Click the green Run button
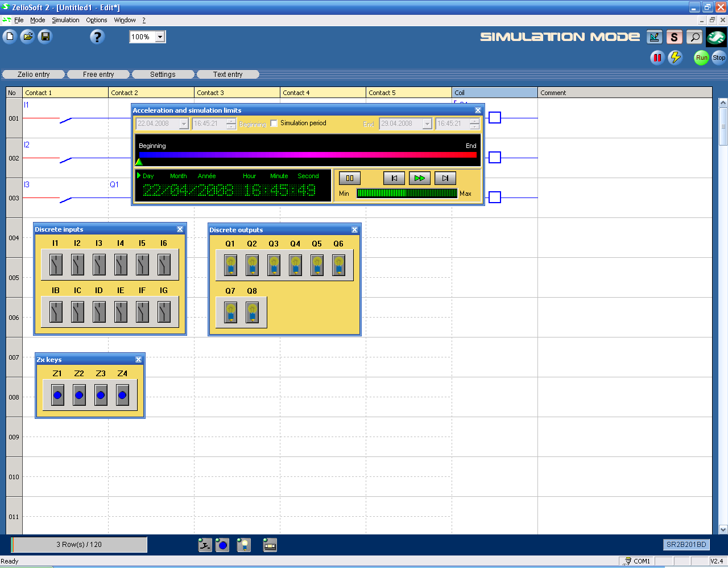This screenshot has width=728, height=568. (702, 57)
